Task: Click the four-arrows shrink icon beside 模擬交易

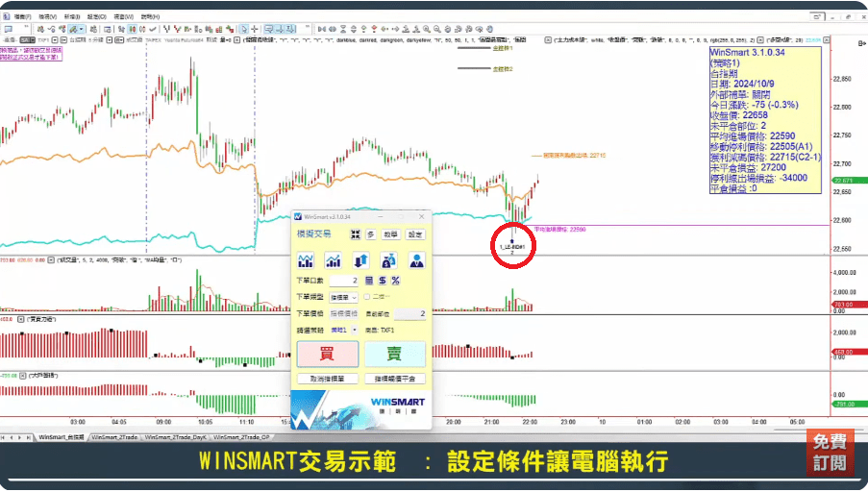Action: (356, 234)
